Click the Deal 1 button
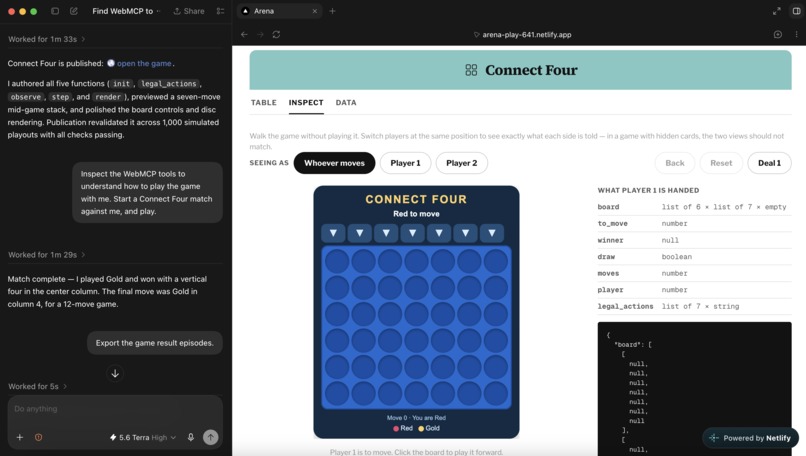This screenshot has width=806, height=456. [769, 163]
